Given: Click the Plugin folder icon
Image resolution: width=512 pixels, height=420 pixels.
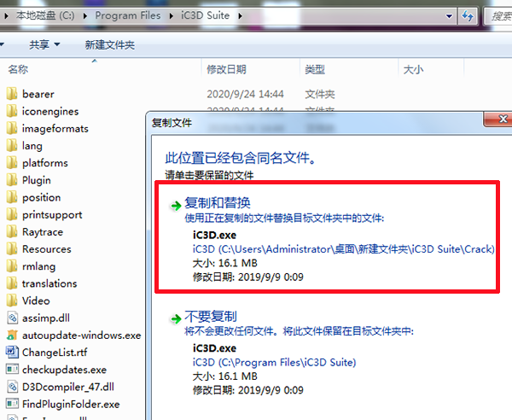Looking at the screenshot, I should (x=12, y=180).
